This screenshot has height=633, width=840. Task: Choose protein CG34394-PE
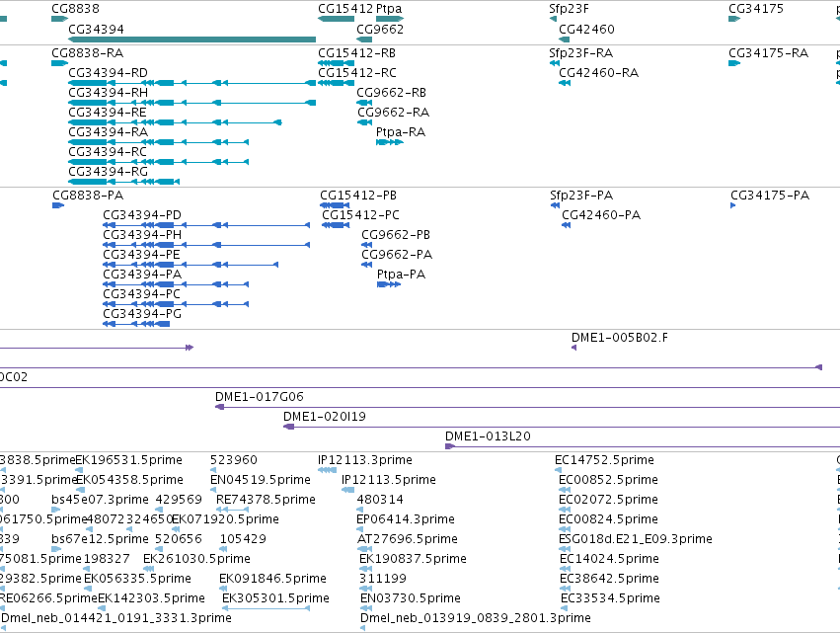[x=141, y=255]
